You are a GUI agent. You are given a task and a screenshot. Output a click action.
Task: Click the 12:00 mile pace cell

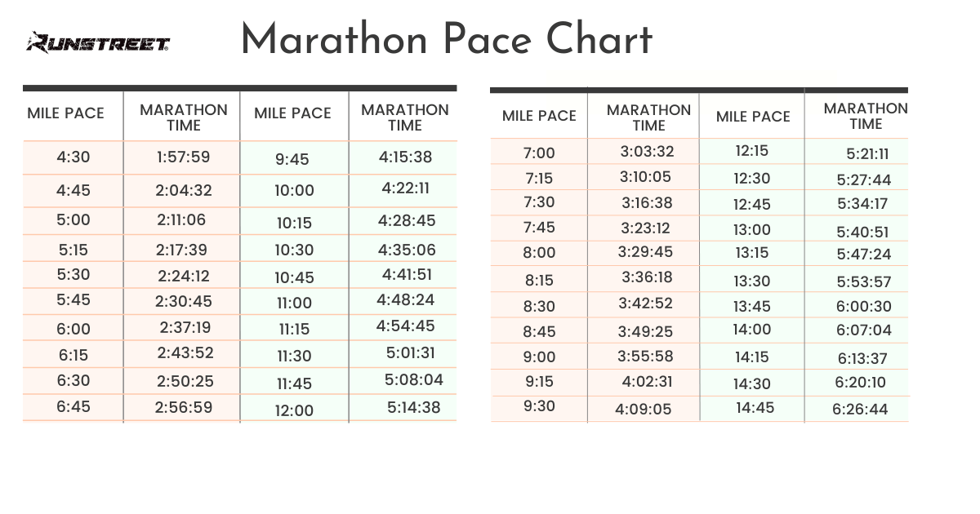294,410
